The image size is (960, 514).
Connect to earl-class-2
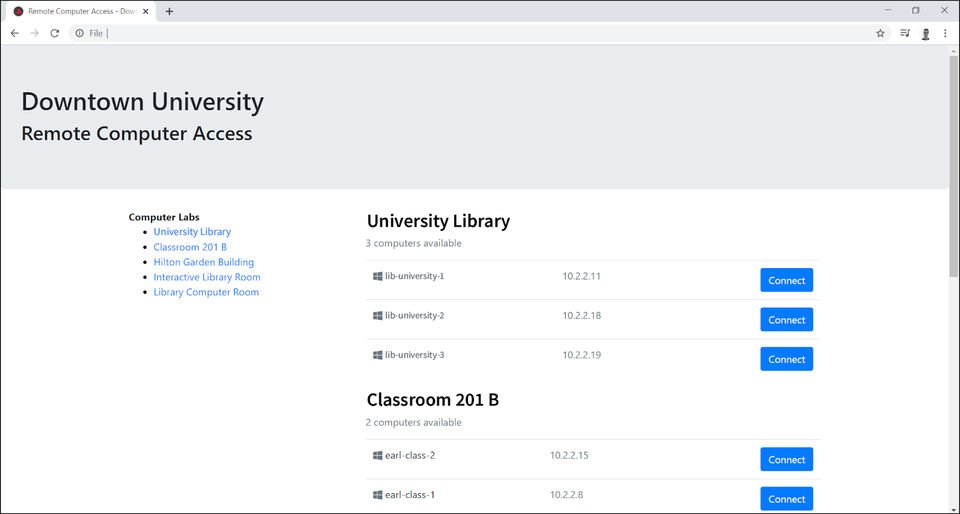[786, 459]
